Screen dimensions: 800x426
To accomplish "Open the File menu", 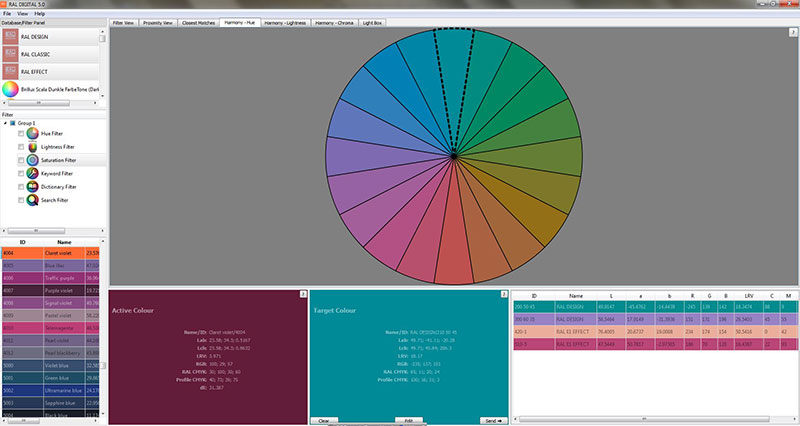I will 7,14.
